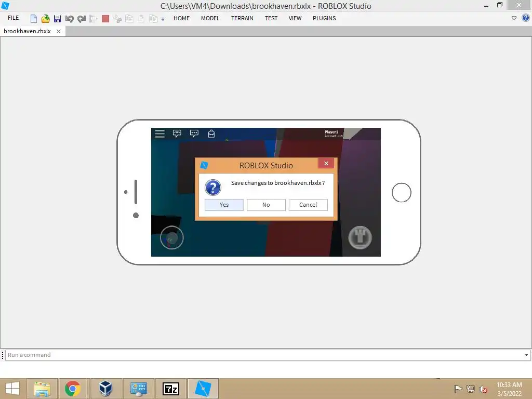The image size is (532, 399).
Task: Tap the virtual thumbstick in game
Action: pyautogui.click(x=171, y=237)
